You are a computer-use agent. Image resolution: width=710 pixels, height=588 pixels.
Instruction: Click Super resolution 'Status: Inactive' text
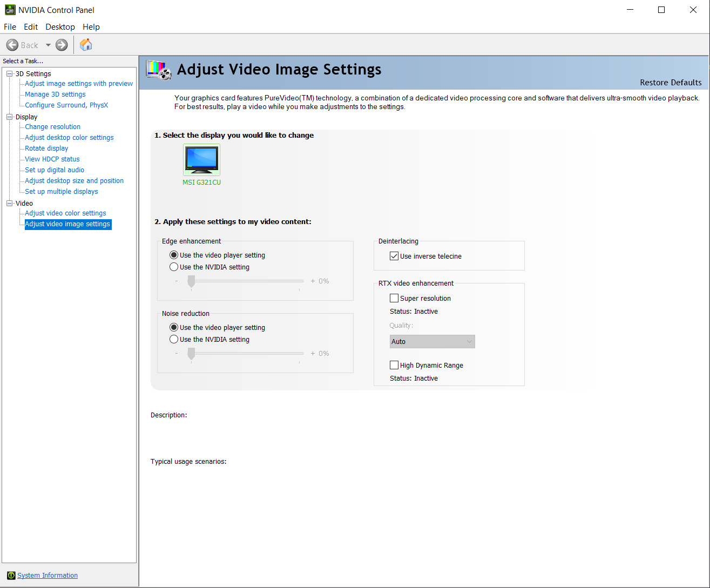click(414, 312)
